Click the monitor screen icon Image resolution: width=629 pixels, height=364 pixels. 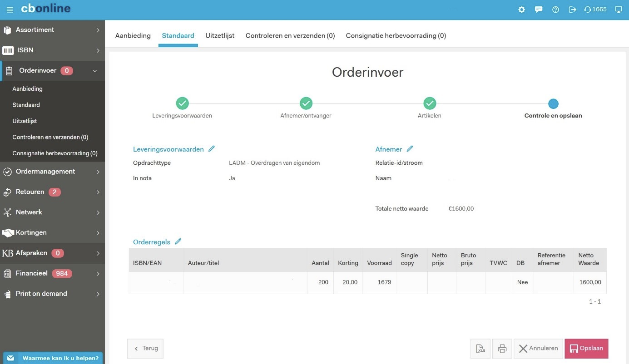[x=619, y=10]
